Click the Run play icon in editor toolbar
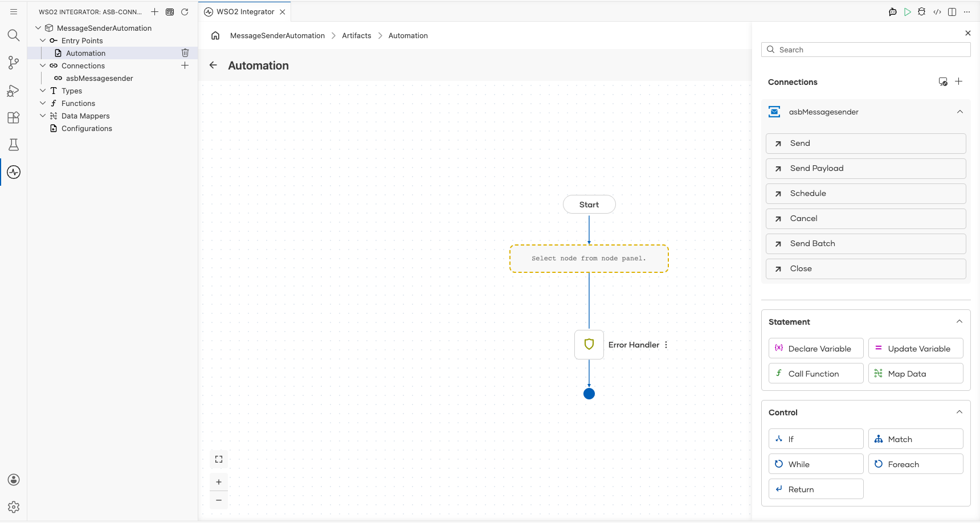The width and height of the screenshot is (980, 523). [x=908, y=11]
